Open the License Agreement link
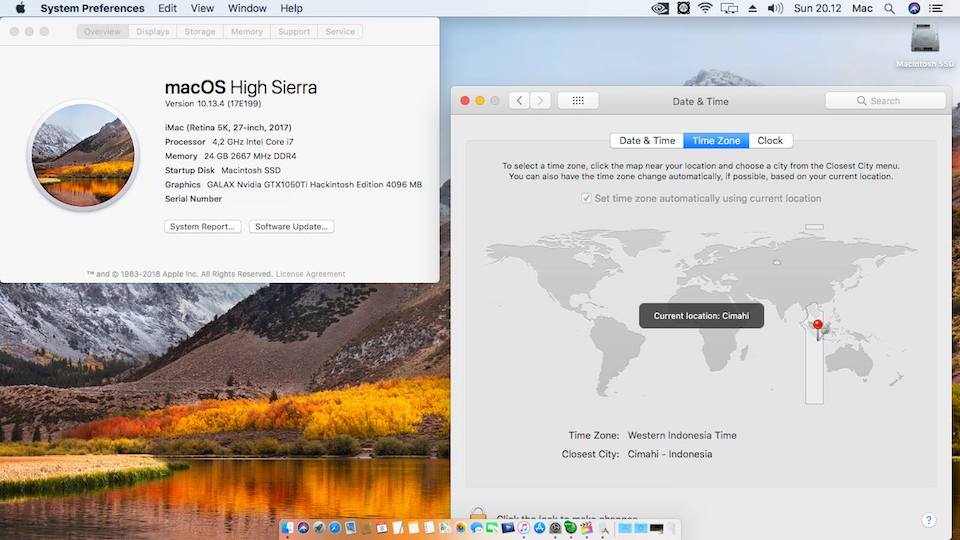 point(310,274)
